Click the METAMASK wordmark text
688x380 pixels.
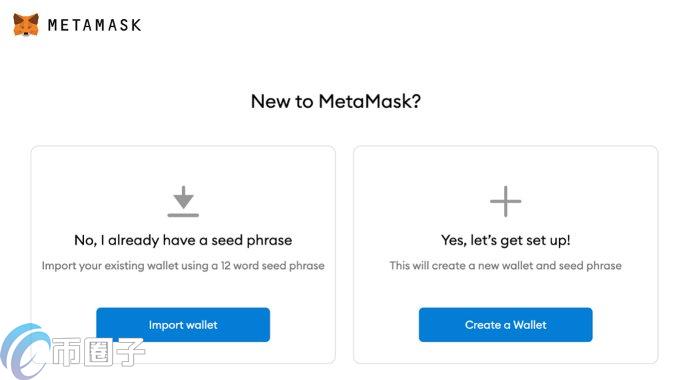(x=94, y=25)
